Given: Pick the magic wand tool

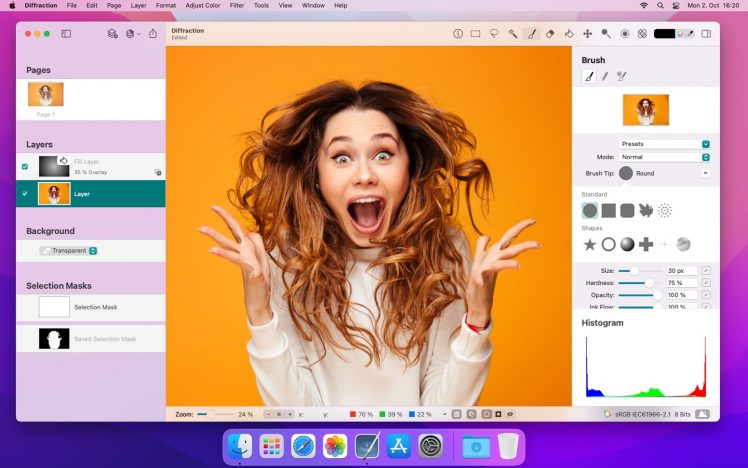Looking at the screenshot, I should [x=513, y=33].
